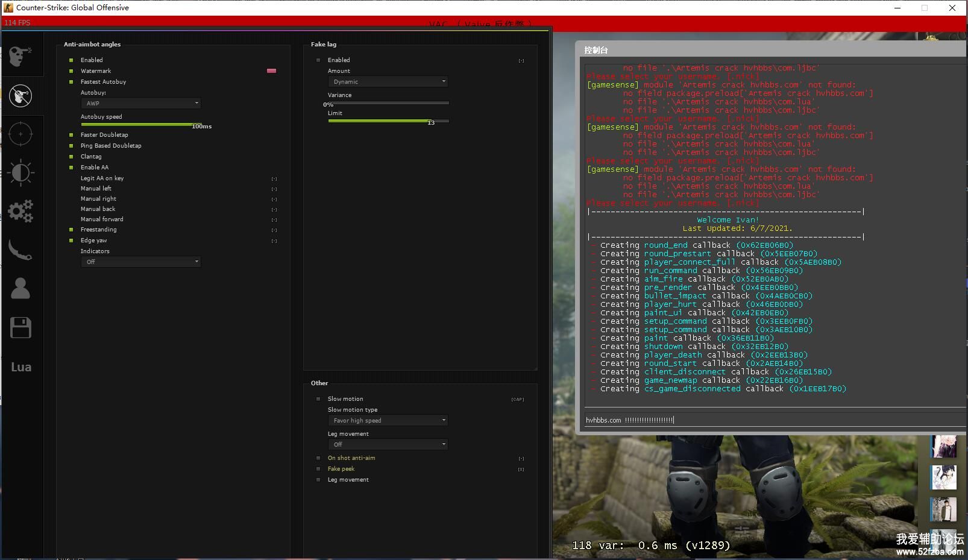Set hotkey for On shot anti-aim
This screenshot has width=968, height=560.
tap(521, 459)
